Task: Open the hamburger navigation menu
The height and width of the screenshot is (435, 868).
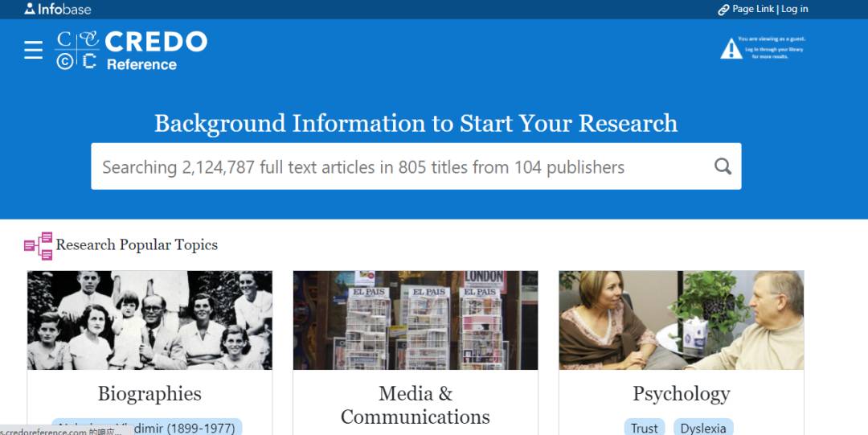Action: click(33, 51)
